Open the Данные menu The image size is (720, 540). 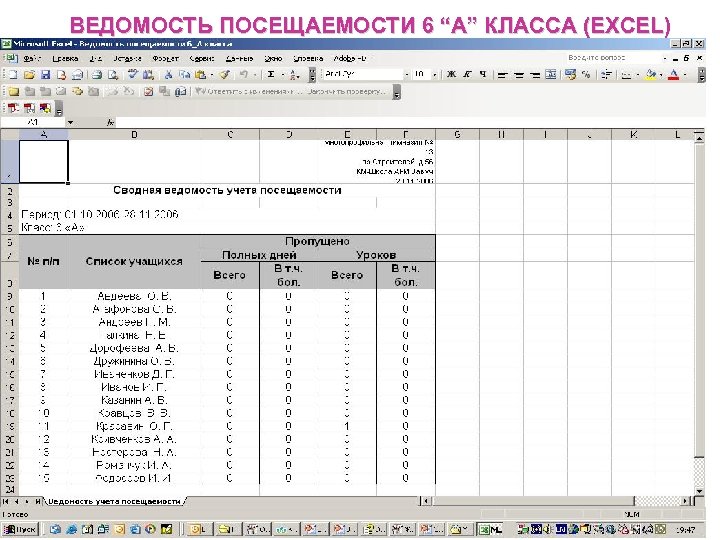(239, 58)
